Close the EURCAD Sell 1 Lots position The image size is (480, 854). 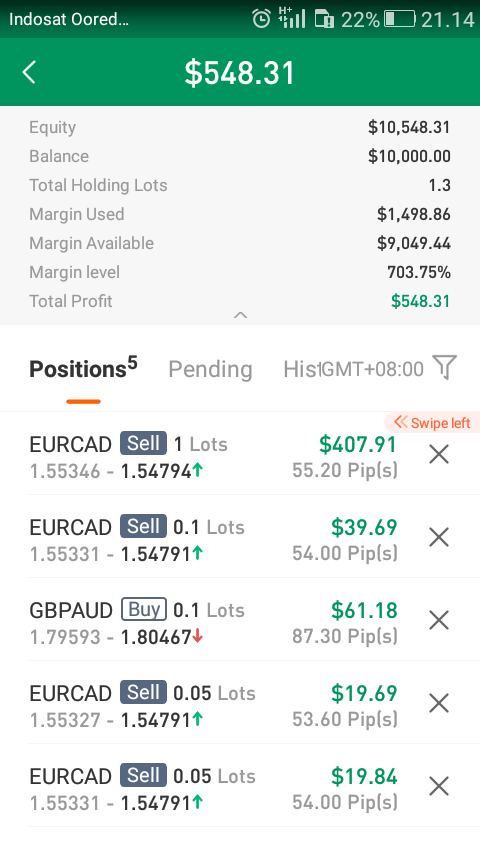tap(439, 454)
